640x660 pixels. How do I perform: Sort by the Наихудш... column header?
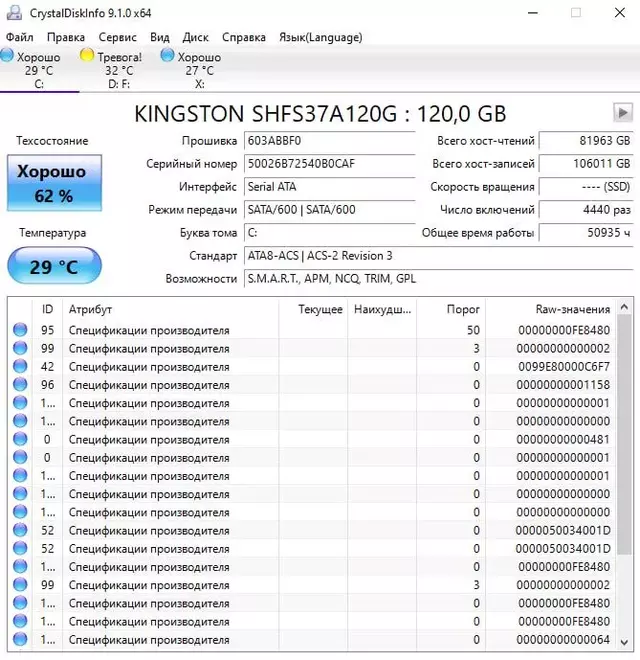382,309
